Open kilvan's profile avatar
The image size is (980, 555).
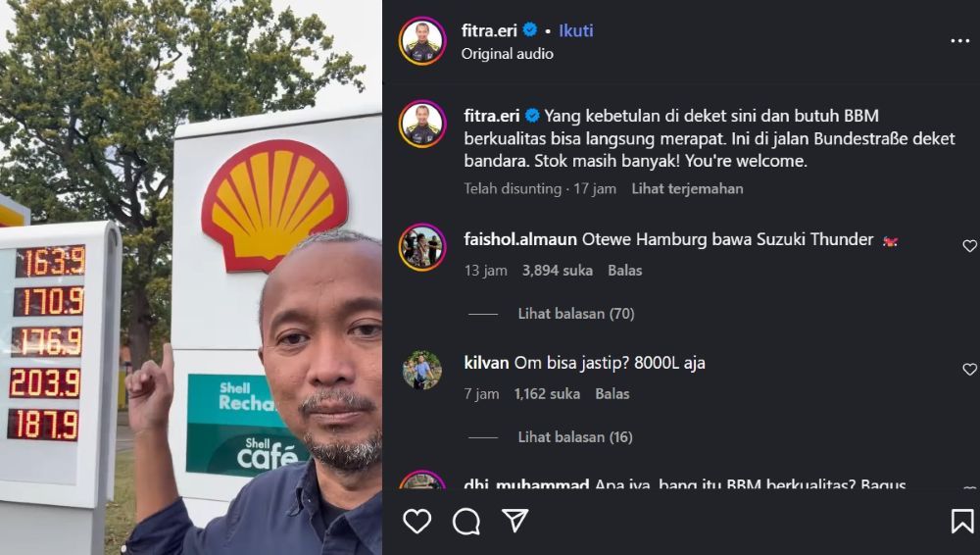(422, 370)
